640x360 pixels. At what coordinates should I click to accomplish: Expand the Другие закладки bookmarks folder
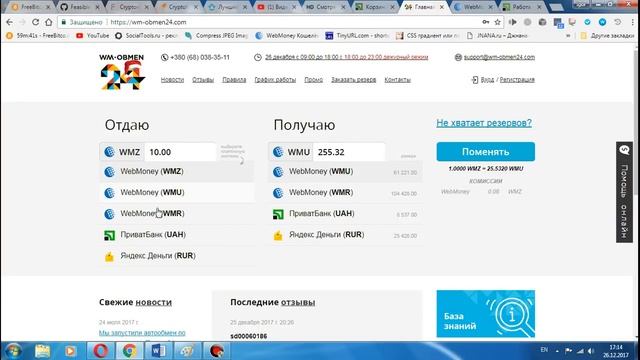point(607,36)
